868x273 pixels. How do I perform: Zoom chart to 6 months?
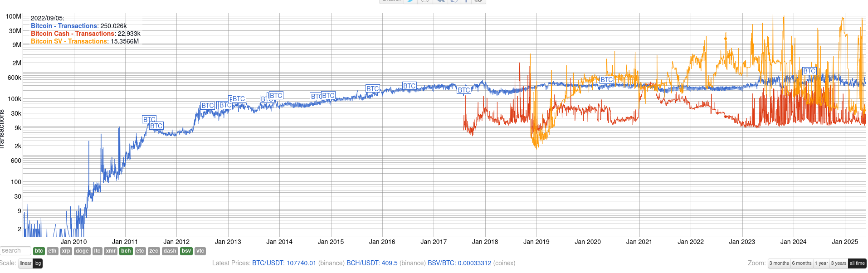[802, 263]
